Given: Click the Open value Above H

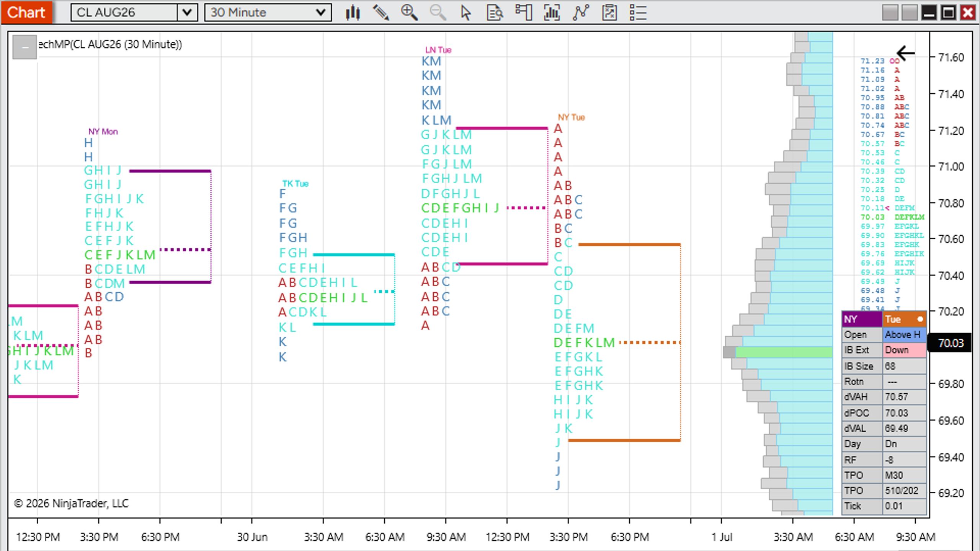Looking at the screenshot, I should coord(904,335).
